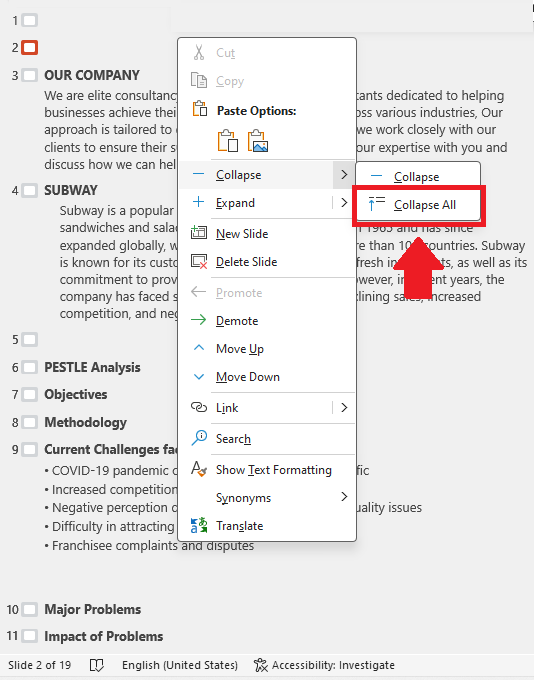Open the Synonyms submenu arrow
Screen dimensions: 534x680
click(x=344, y=497)
